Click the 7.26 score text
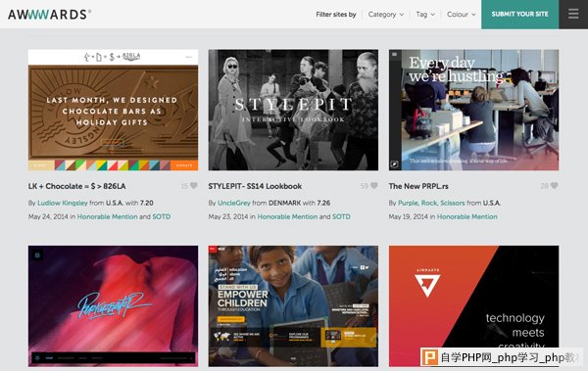 point(323,203)
